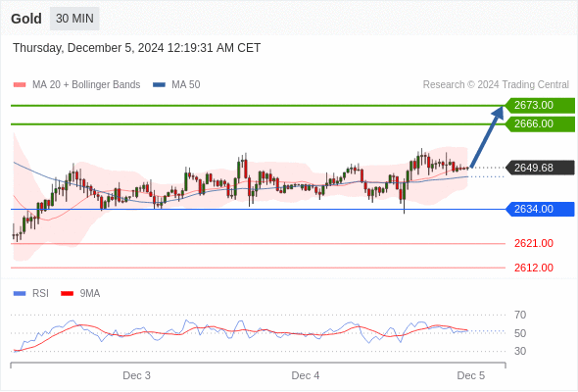Click the 2634.00 blue pivot tag

tap(540, 209)
